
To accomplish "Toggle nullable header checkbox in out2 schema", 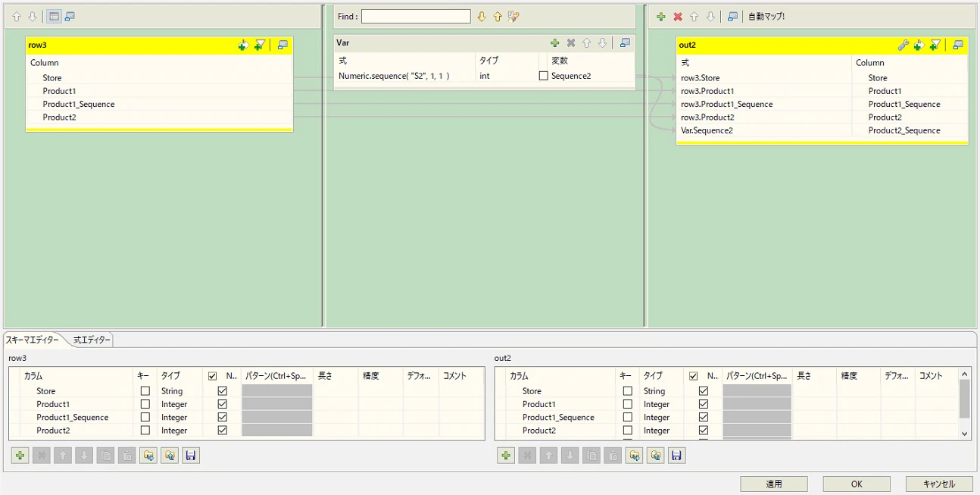I will [x=694, y=376].
